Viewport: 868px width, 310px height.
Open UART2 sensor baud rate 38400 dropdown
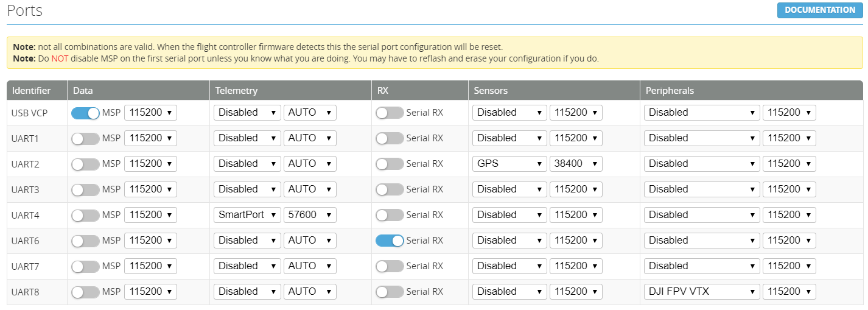pyautogui.click(x=575, y=164)
